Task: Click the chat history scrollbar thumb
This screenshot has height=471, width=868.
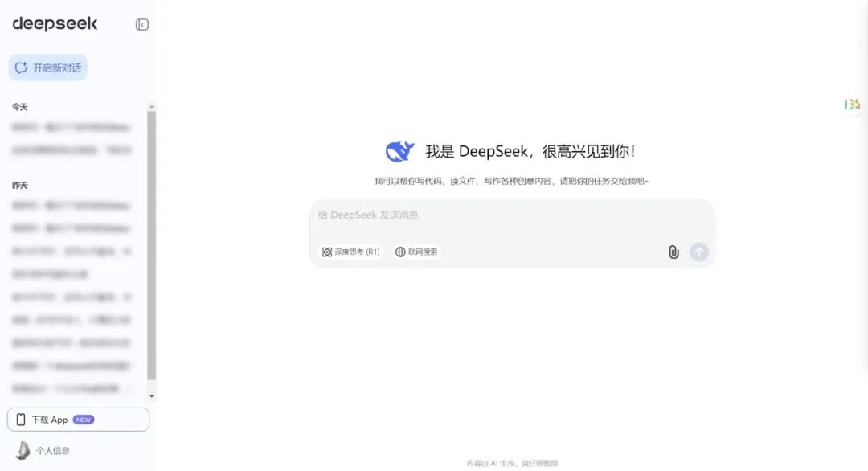Action: (x=152, y=246)
